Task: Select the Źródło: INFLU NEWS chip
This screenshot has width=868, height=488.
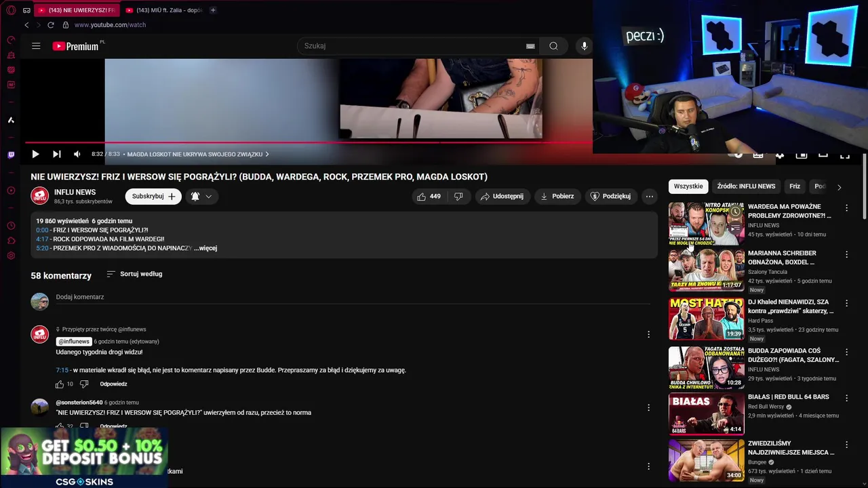Action: coord(746,186)
